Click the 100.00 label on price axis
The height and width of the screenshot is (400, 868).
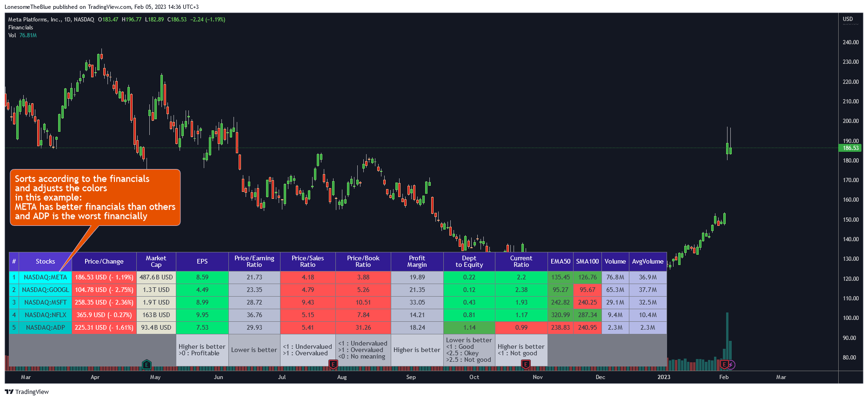pyautogui.click(x=851, y=318)
